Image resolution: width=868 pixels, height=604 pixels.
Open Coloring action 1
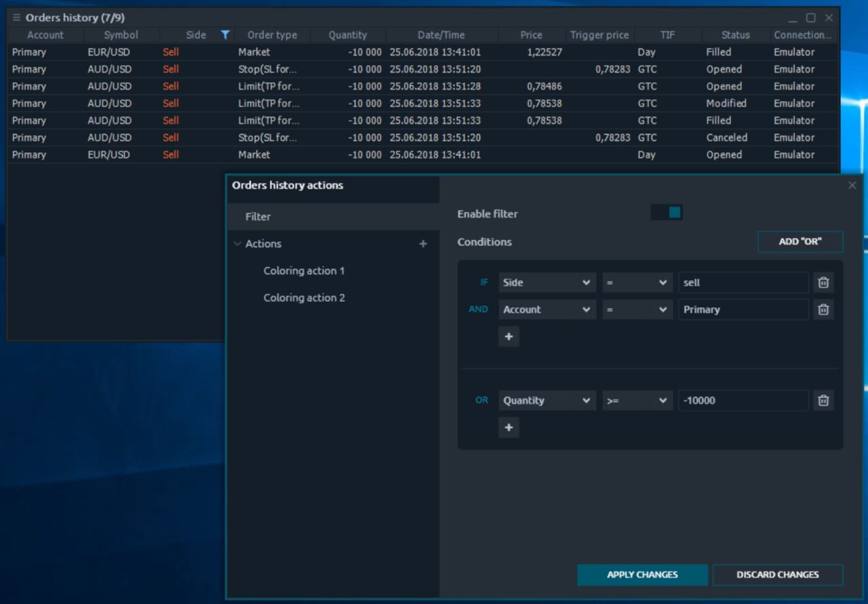tap(304, 271)
